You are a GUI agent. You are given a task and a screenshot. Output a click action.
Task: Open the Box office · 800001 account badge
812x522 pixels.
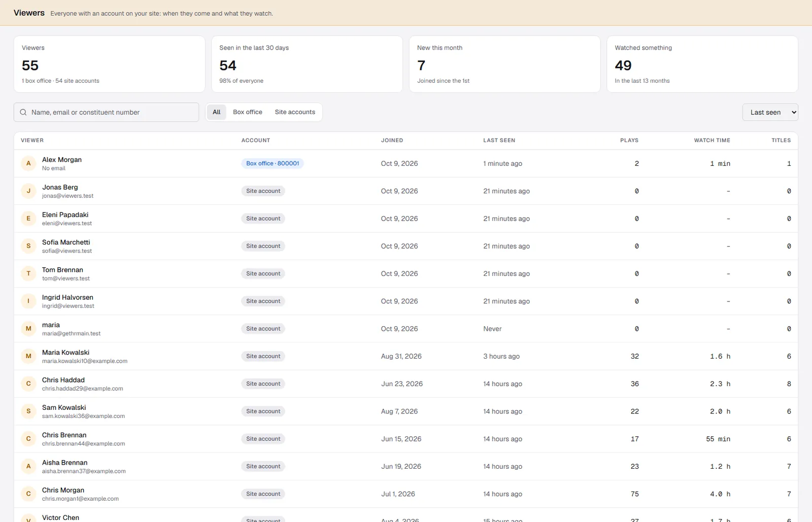[273, 163]
